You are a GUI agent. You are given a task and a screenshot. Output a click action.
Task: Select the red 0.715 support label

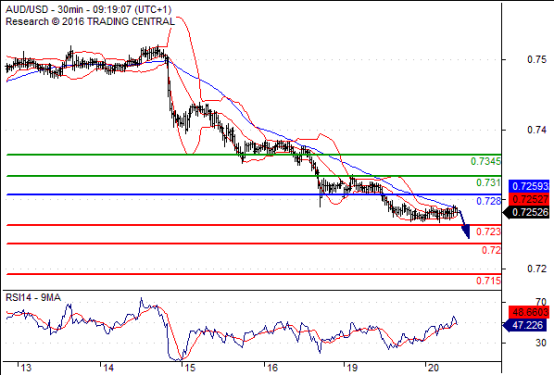coord(488,281)
